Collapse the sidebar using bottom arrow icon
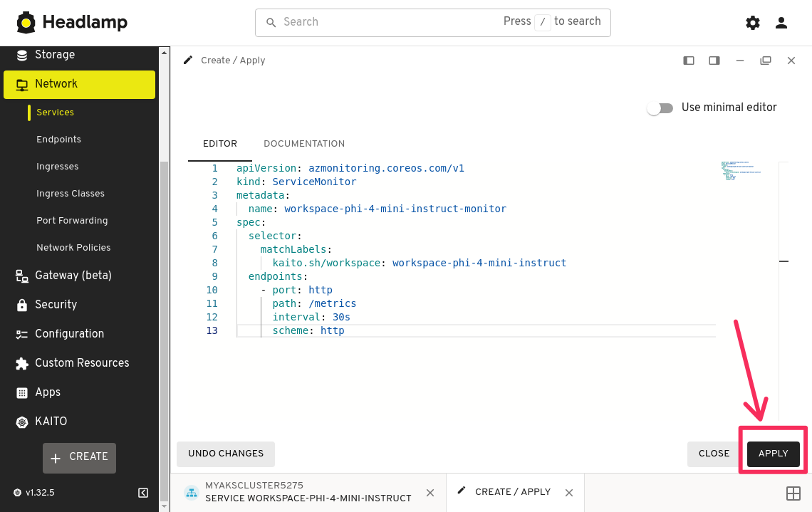The height and width of the screenshot is (512, 812). [x=143, y=493]
